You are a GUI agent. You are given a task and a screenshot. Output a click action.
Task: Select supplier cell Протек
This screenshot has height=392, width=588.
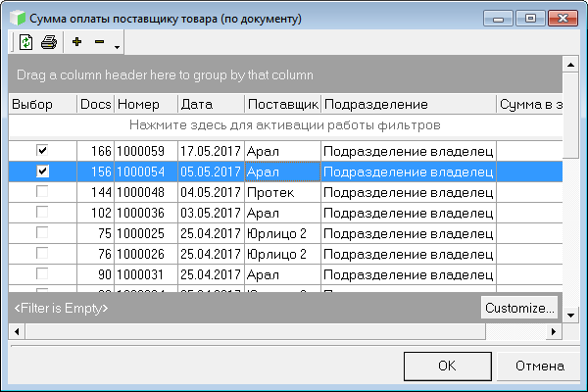point(283,192)
